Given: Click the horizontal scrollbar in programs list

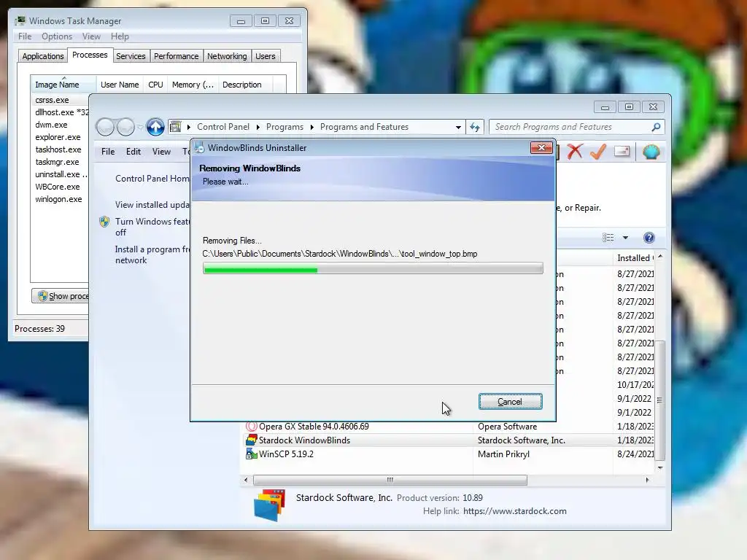Looking at the screenshot, I should [390, 480].
